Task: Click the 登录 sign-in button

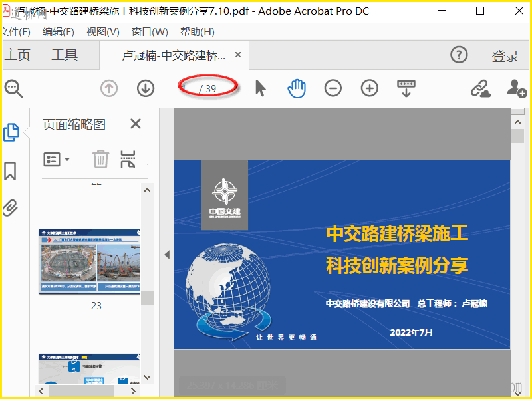Action: point(505,56)
